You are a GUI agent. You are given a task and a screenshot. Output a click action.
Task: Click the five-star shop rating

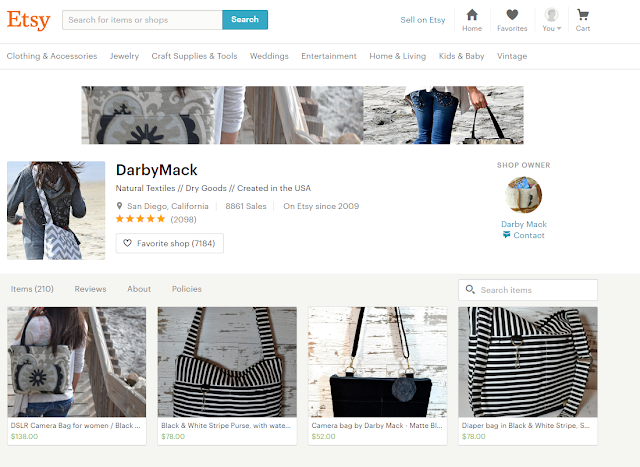tap(140, 219)
